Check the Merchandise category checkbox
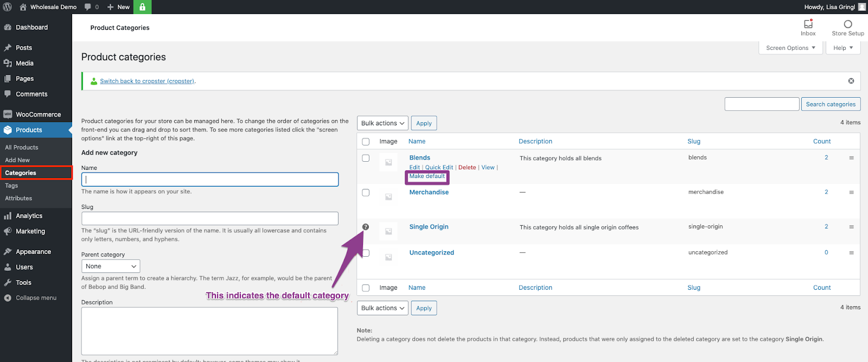This screenshot has height=362, width=868. tap(366, 193)
